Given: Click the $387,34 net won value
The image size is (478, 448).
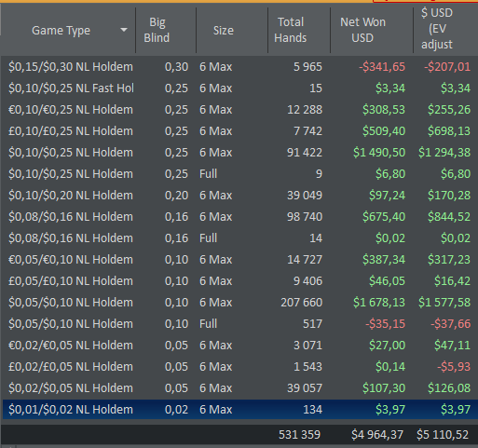Looking at the screenshot, I should coord(384,260).
